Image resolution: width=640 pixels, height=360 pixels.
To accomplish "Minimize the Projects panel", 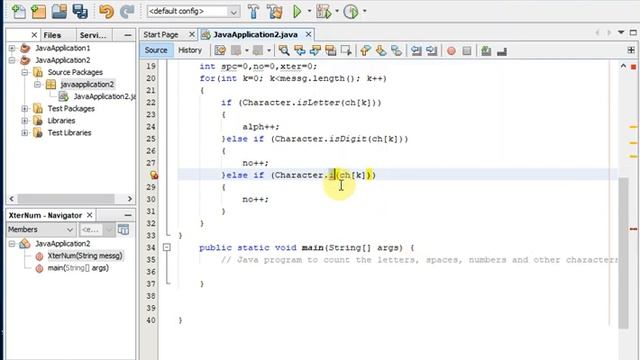I will coord(128,35).
